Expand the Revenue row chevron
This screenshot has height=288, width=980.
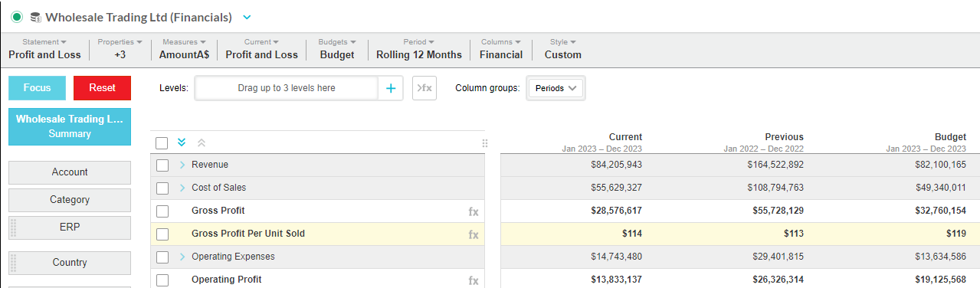[x=182, y=165]
